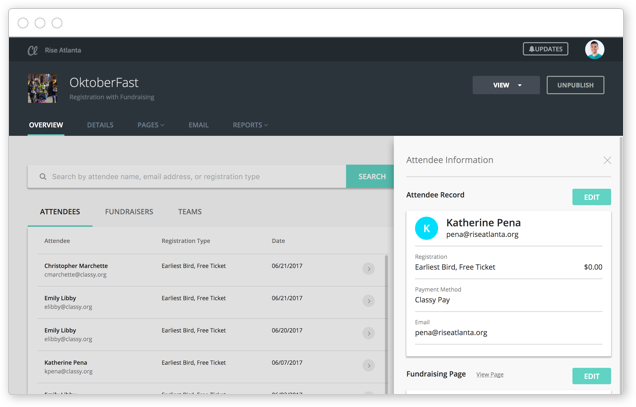Viewport: 636px width, 407px height.
Task: Click Christopher Marchette attendee name
Action: coord(76,266)
